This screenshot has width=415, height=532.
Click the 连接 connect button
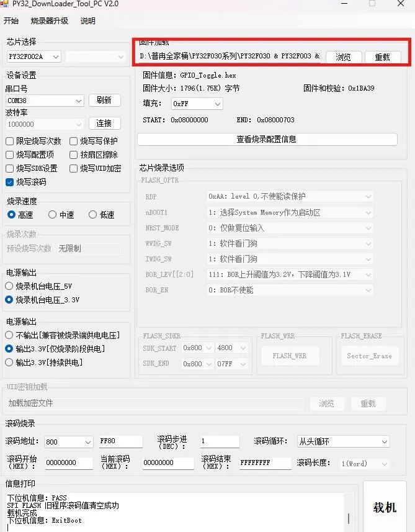pyautogui.click(x=104, y=123)
